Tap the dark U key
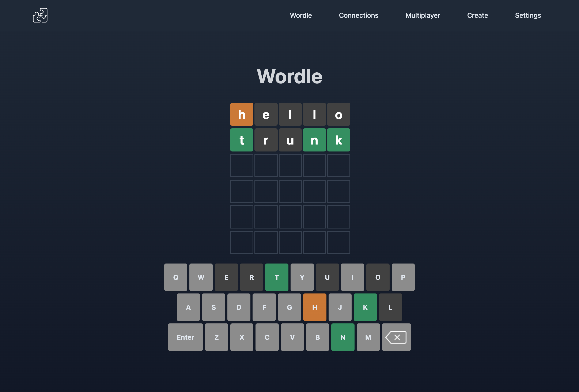 tap(327, 277)
